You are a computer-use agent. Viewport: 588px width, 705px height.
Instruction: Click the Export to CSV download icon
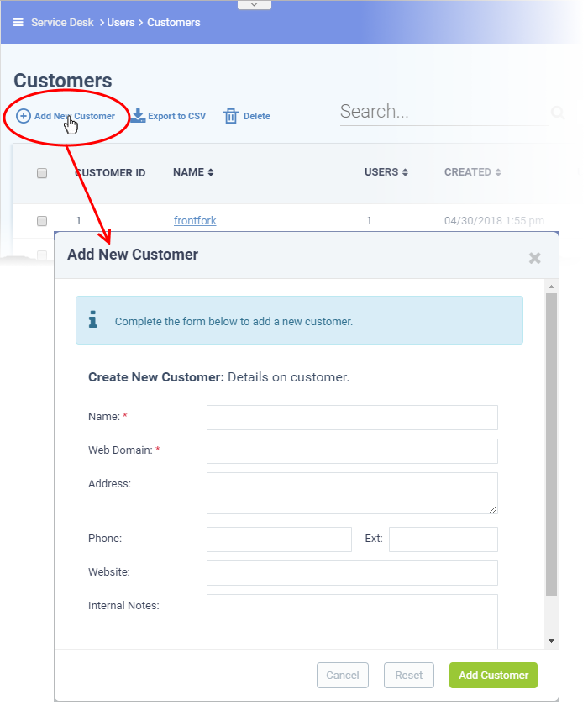[x=138, y=116]
